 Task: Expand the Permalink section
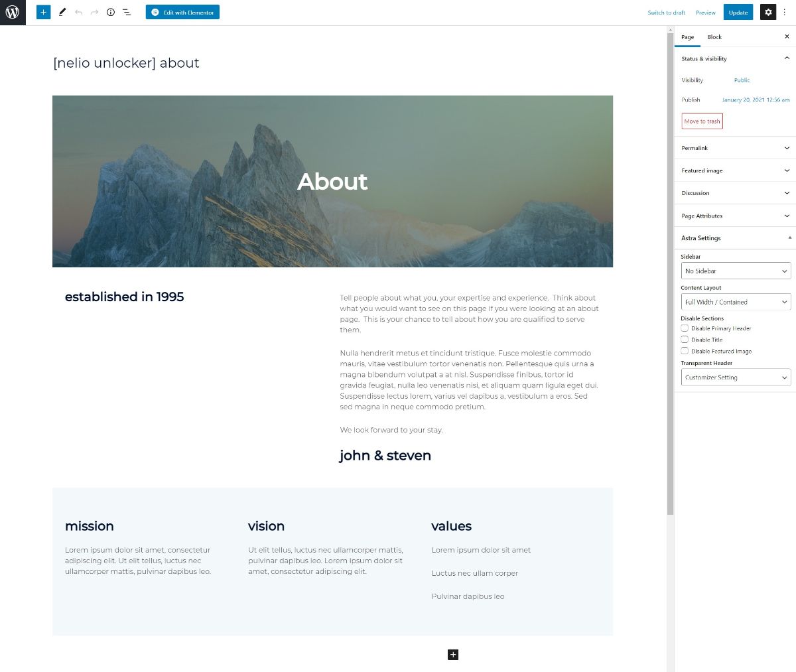[x=735, y=148]
